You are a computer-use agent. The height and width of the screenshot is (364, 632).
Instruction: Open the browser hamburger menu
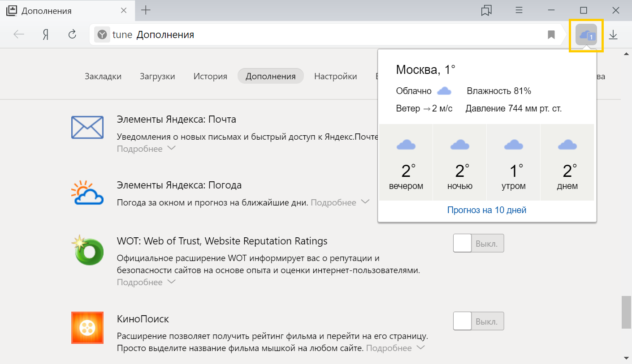pos(519,10)
